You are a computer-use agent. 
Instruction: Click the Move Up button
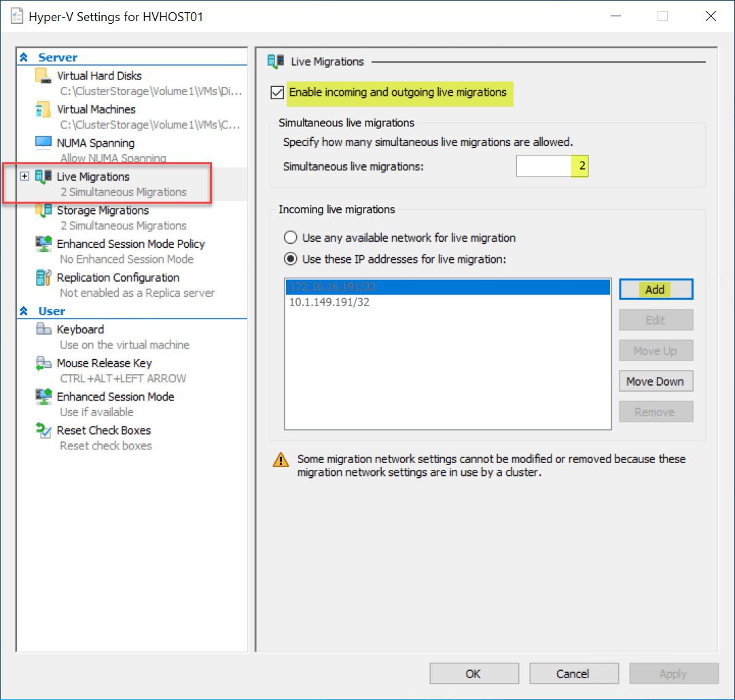pyautogui.click(x=656, y=351)
